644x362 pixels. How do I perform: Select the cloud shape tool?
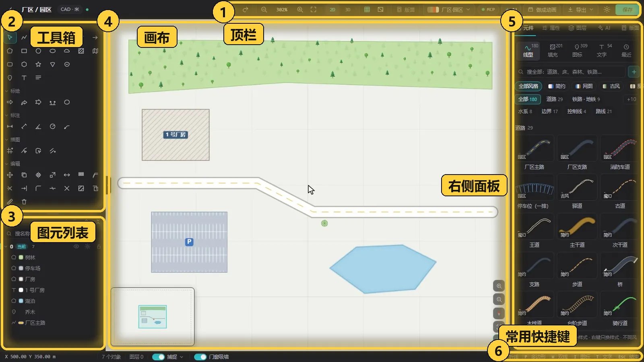(x=67, y=51)
